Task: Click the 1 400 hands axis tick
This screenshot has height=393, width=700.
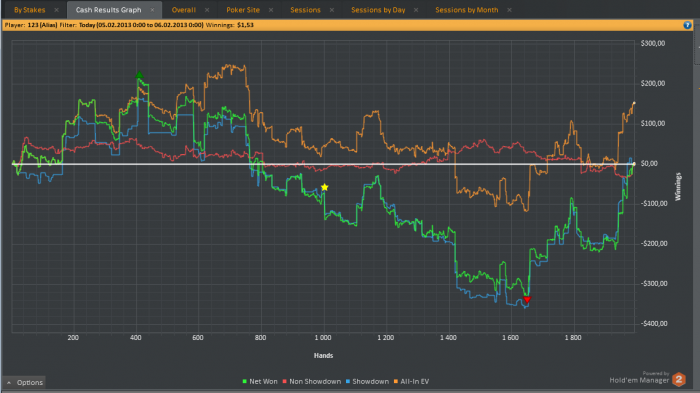Action: [x=448, y=338]
